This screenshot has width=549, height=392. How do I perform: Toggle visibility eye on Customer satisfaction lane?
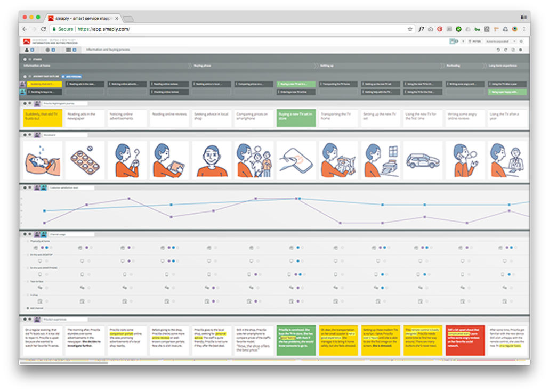point(30,187)
